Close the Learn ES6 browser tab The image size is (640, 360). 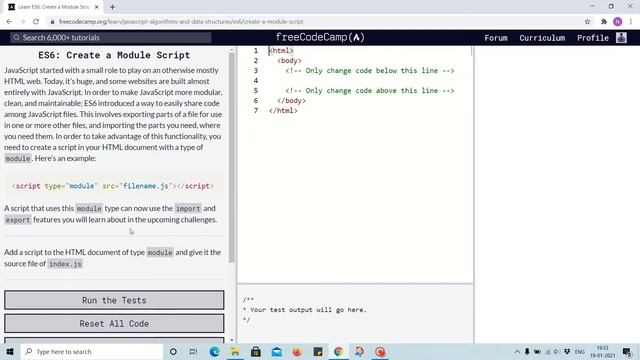point(97,7)
